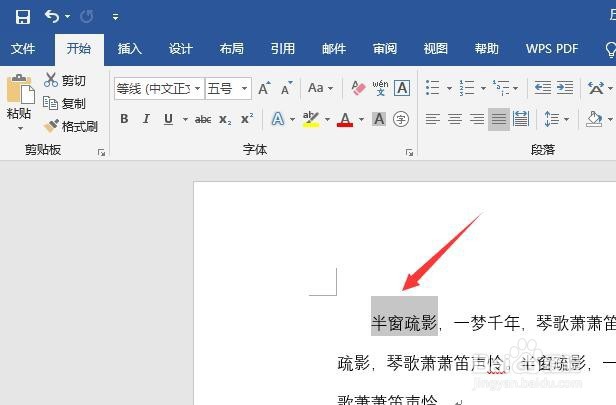Open the 视图 tab
Viewport: 616px width, 405px height.
click(436, 49)
